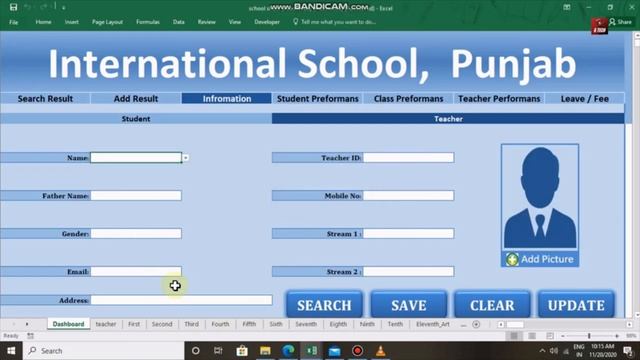Open the Data ribbon tab

tap(178, 22)
